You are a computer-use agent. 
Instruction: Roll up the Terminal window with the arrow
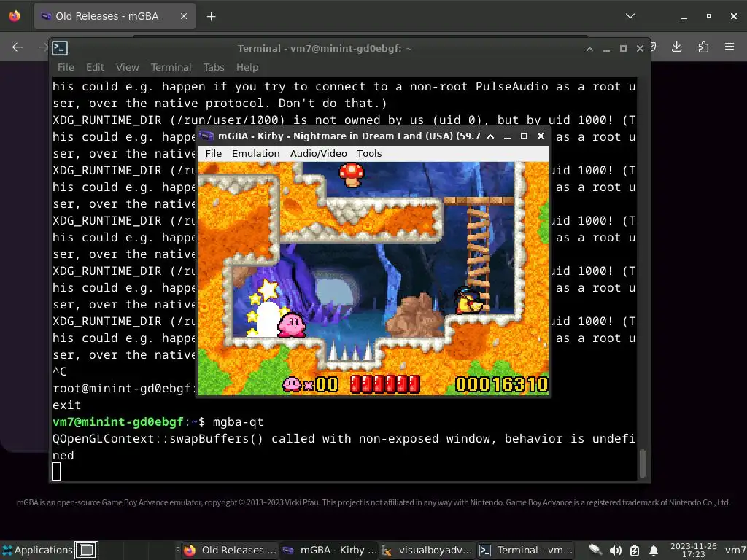pyautogui.click(x=589, y=49)
